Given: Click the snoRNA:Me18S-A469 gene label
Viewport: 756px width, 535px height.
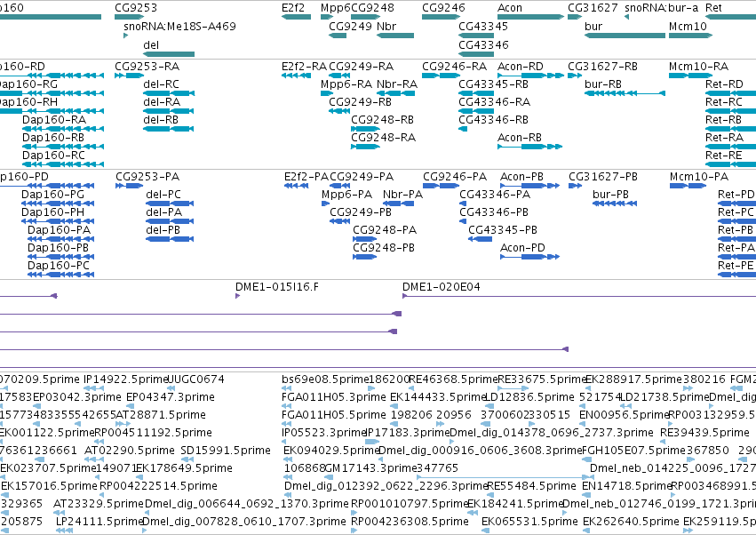Looking at the screenshot, I should 179,26.
